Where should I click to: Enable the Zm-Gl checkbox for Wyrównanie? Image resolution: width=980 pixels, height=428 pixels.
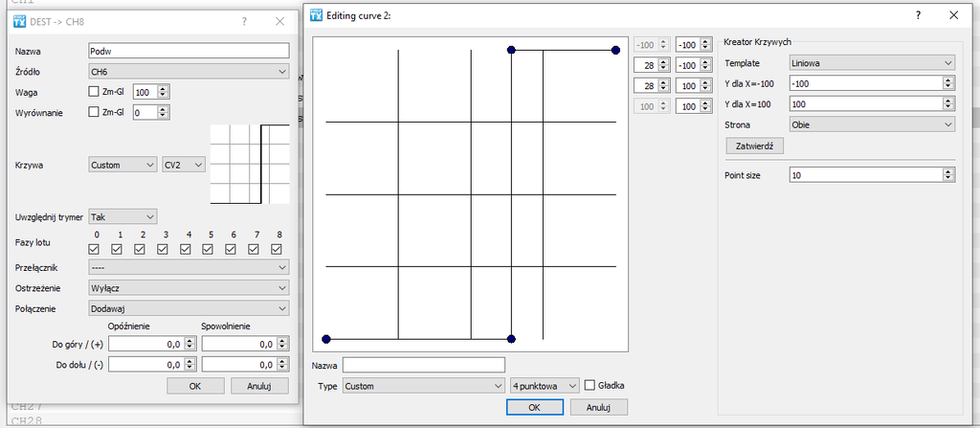tap(94, 112)
